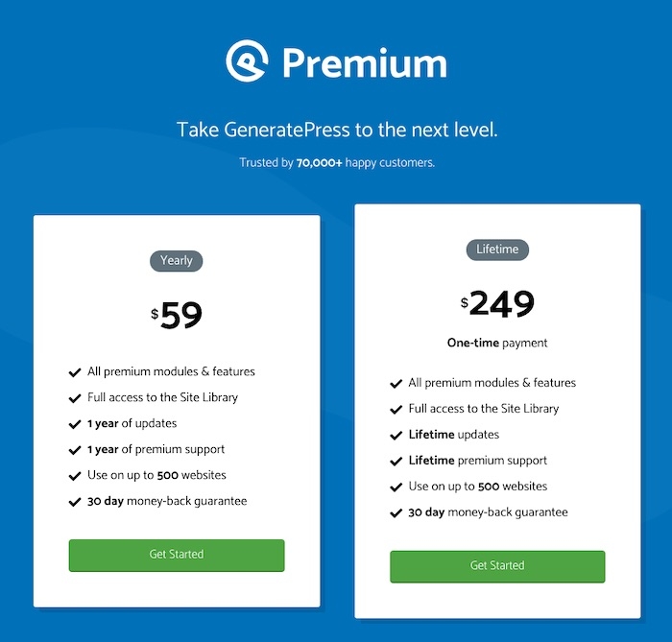The height and width of the screenshot is (642, 672).
Task: Click the $59 yearly price
Action: [x=179, y=315]
